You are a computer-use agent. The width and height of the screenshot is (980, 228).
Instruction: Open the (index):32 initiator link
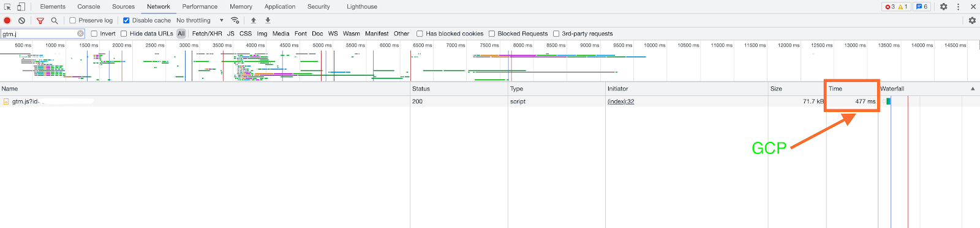[x=621, y=101]
